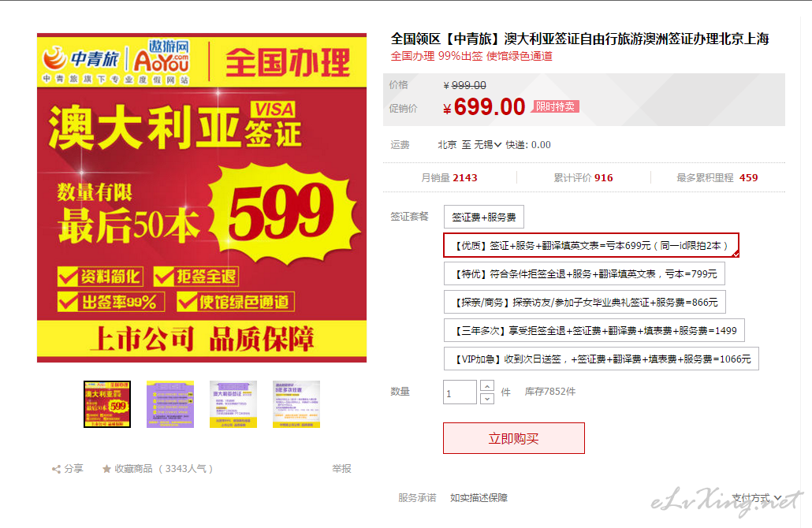Click the star favorite icon
The image size is (812, 528).
click(x=106, y=469)
